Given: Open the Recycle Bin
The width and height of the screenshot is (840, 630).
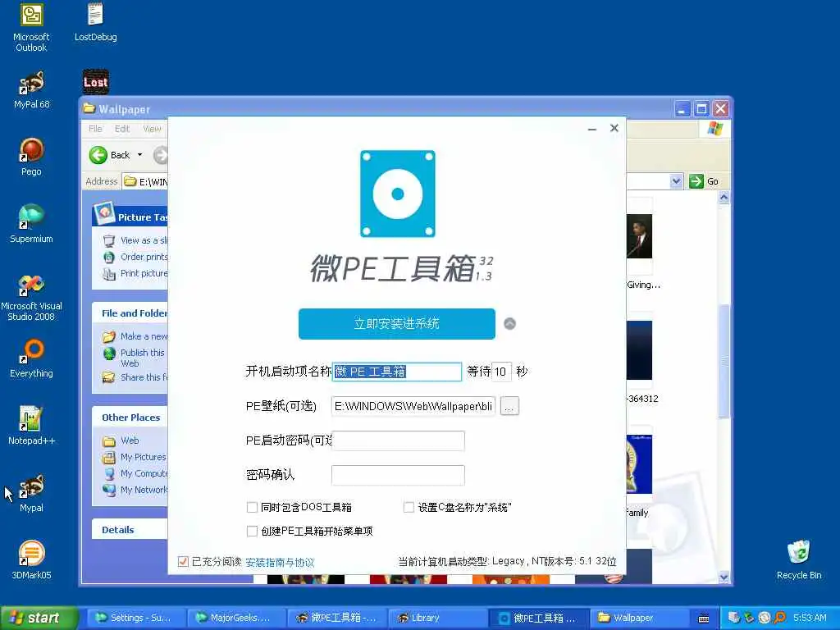Looking at the screenshot, I should [x=799, y=559].
